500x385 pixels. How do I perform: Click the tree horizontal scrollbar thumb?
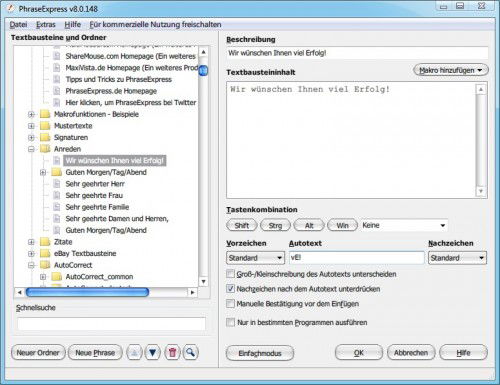pyautogui.click(x=87, y=292)
